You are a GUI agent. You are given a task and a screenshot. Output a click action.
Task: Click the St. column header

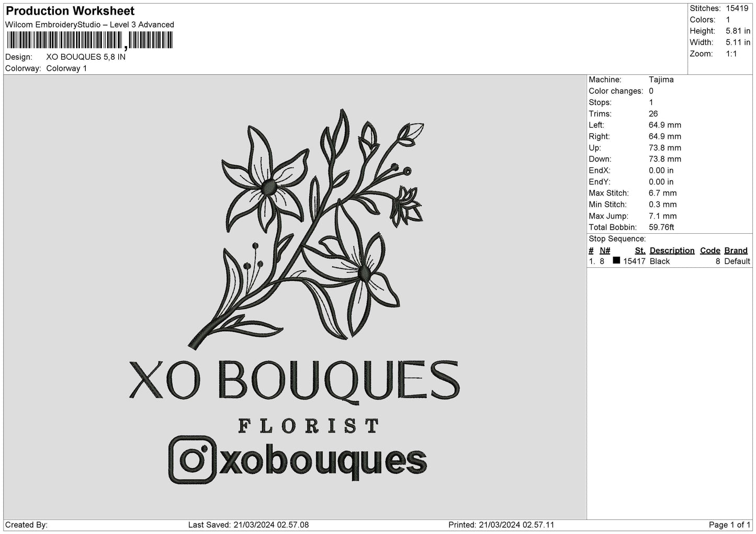[640, 251]
